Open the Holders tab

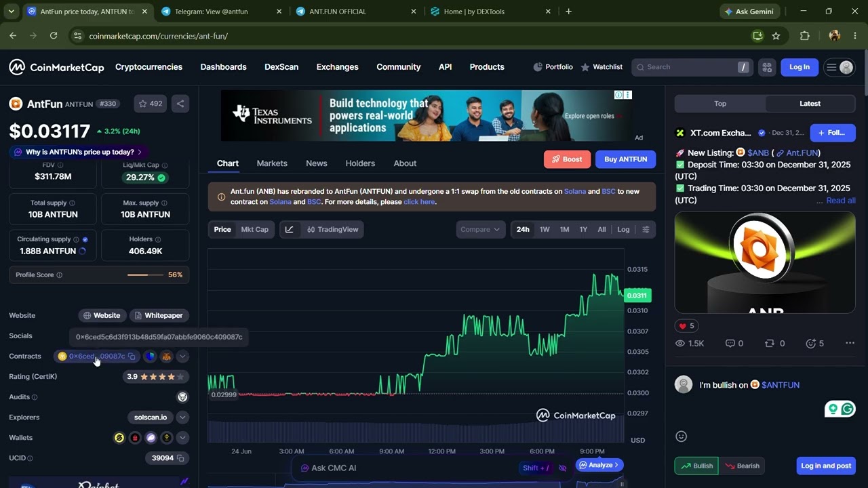(x=360, y=163)
